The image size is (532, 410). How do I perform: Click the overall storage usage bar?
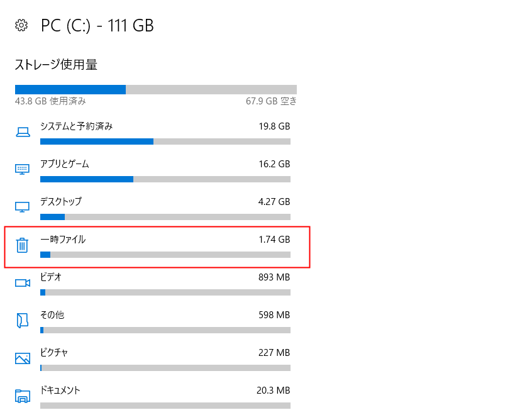156,89
